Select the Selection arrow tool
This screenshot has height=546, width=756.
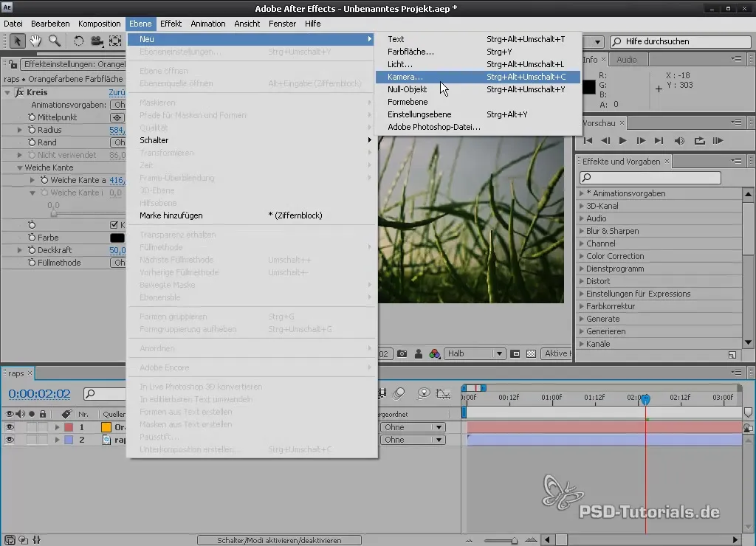(x=18, y=41)
